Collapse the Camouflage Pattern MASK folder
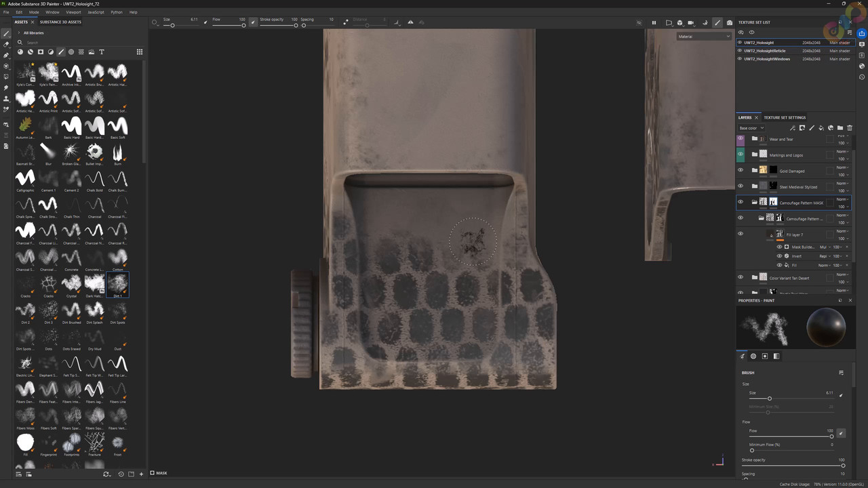This screenshot has height=488, width=868. coord(754,202)
